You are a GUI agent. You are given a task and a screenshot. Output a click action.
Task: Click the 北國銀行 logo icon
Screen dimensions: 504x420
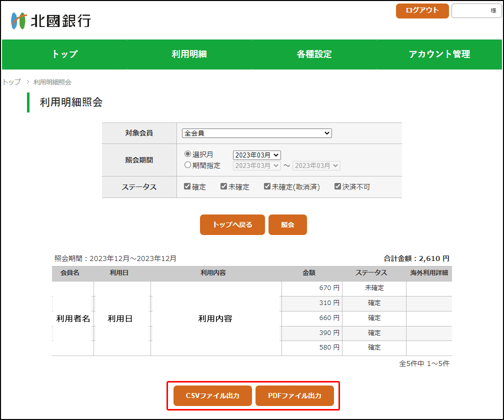pos(18,20)
